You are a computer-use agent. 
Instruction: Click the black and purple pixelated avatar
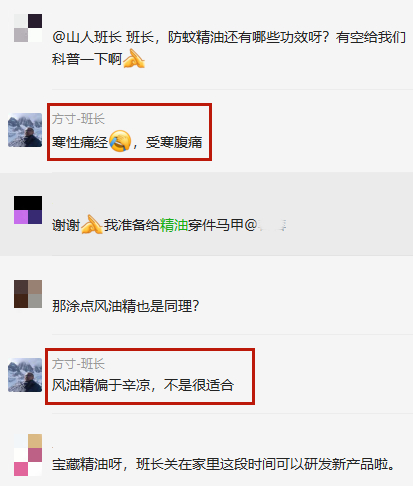[x=28, y=210]
